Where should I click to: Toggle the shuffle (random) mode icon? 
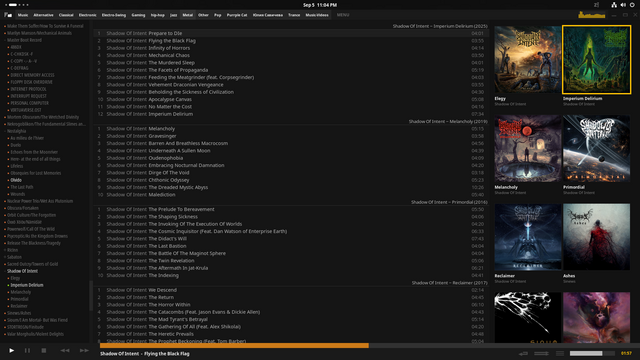pyautogui.click(x=541, y=353)
